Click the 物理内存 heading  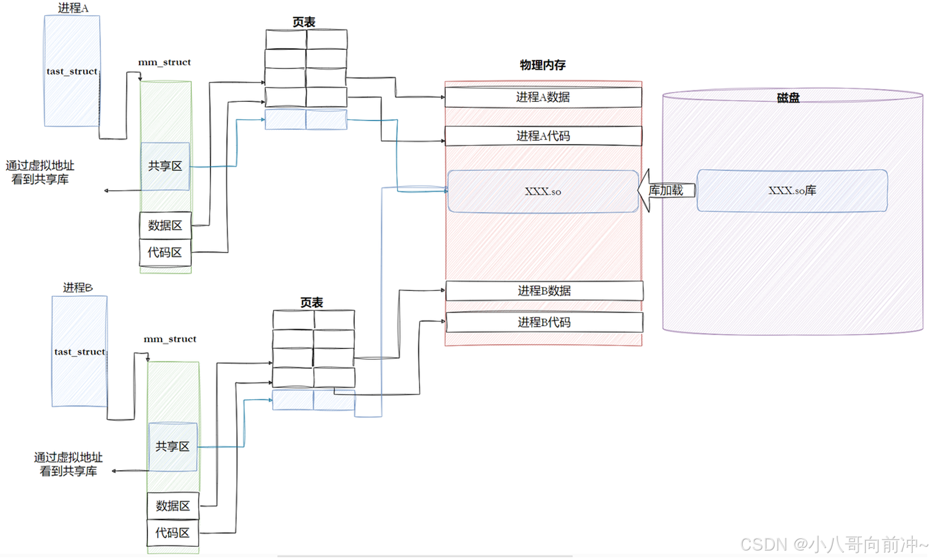click(x=543, y=65)
